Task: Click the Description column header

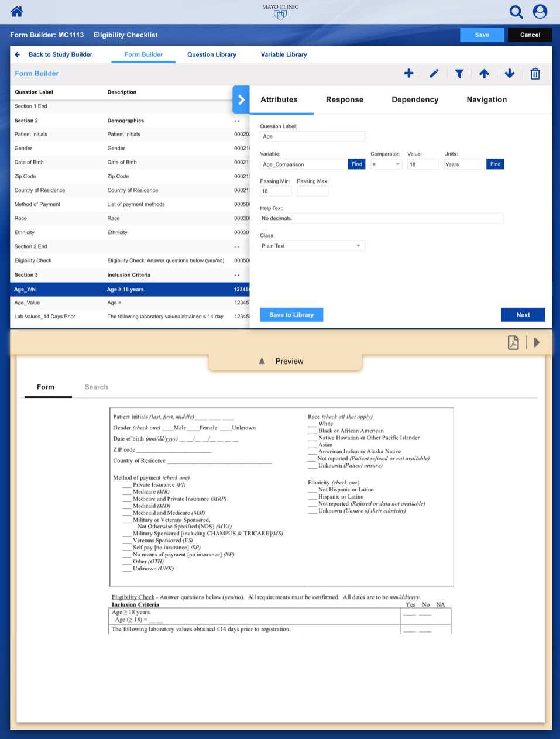Action: pos(122,92)
